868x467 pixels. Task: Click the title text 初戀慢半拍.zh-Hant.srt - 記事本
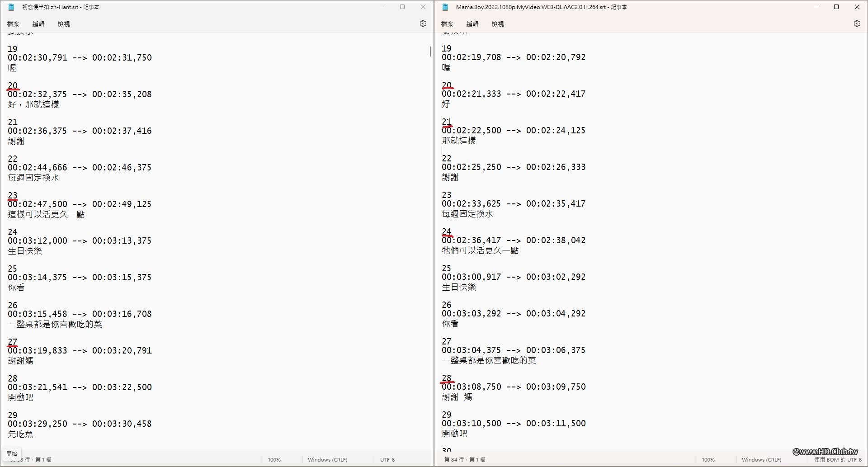point(61,7)
